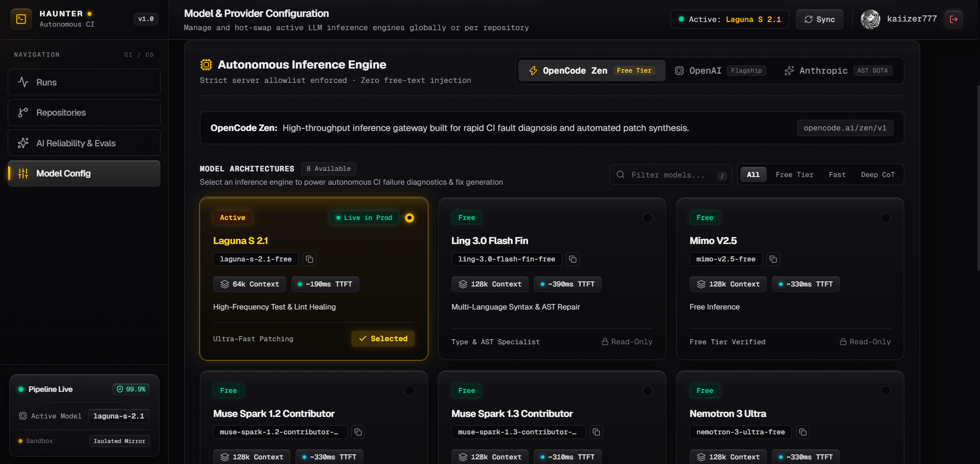Click the Autonomous Inference Engine chip icon
This screenshot has width=980, height=464.
coord(206,64)
